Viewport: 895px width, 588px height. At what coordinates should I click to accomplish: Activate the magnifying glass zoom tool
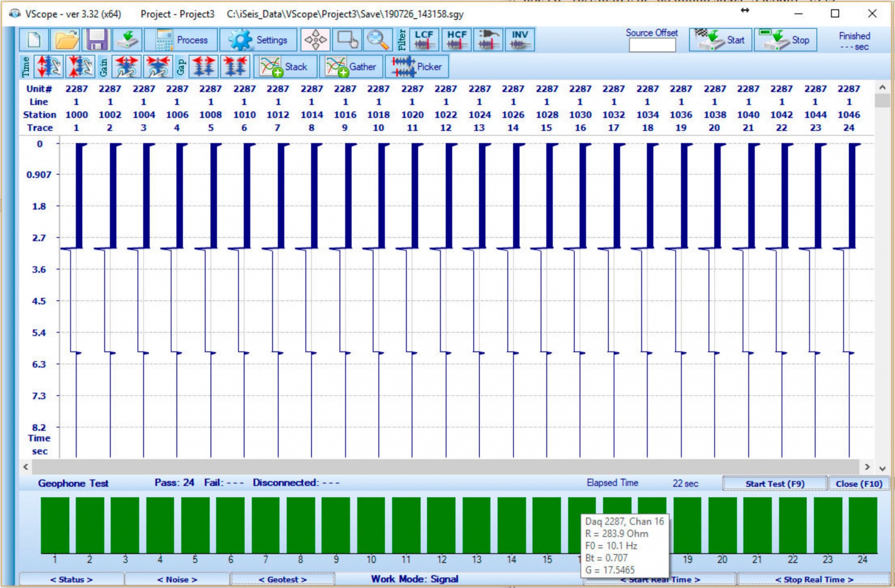377,40
